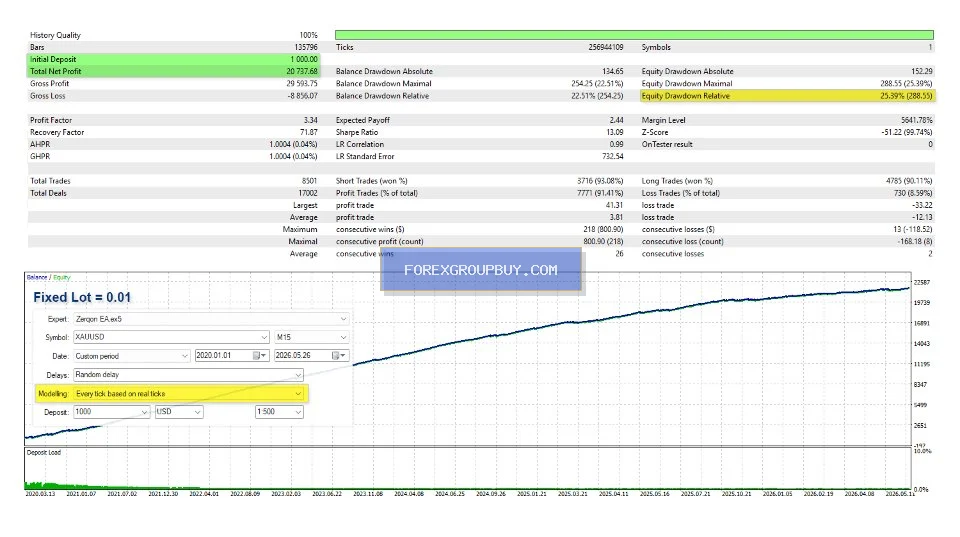
Task: Click the Balance Drawdown Absolute value 134.65
Action: click(613, 72)
